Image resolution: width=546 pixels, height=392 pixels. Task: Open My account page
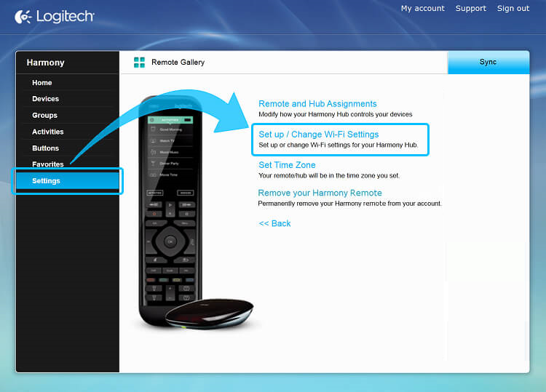(422, 8)
